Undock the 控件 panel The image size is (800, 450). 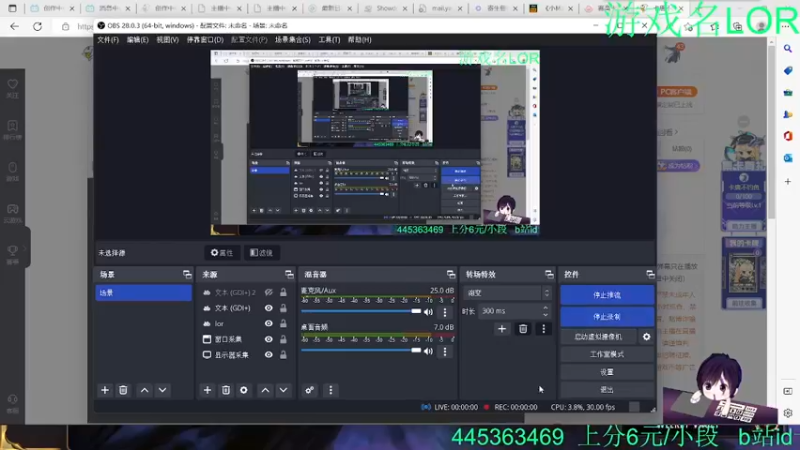pyautogui.click(x=650, y=274)
